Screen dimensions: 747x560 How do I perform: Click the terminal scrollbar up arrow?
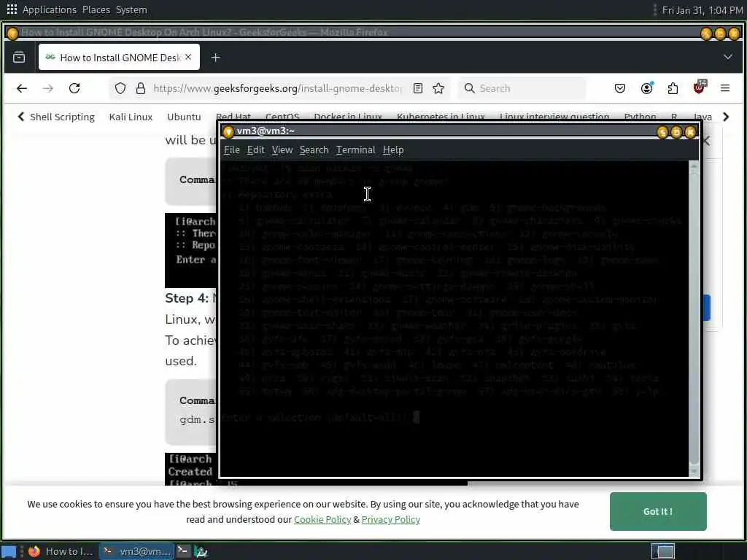(x=694, y=166)
